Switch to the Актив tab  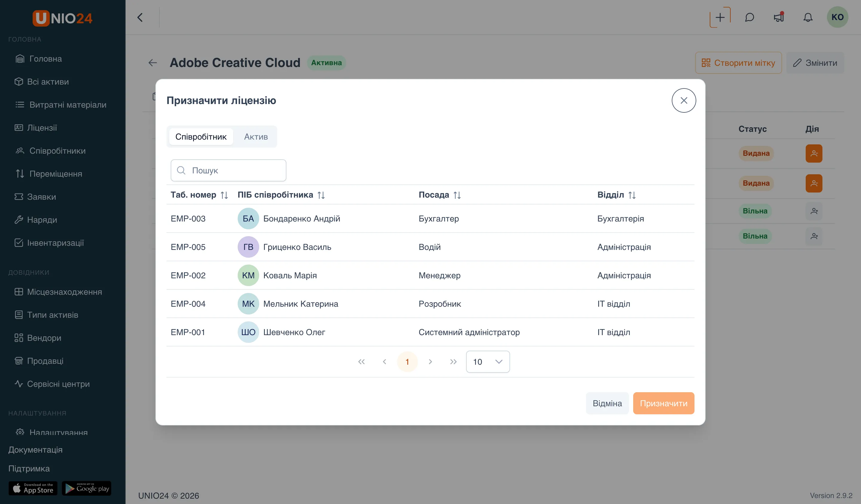256,137
